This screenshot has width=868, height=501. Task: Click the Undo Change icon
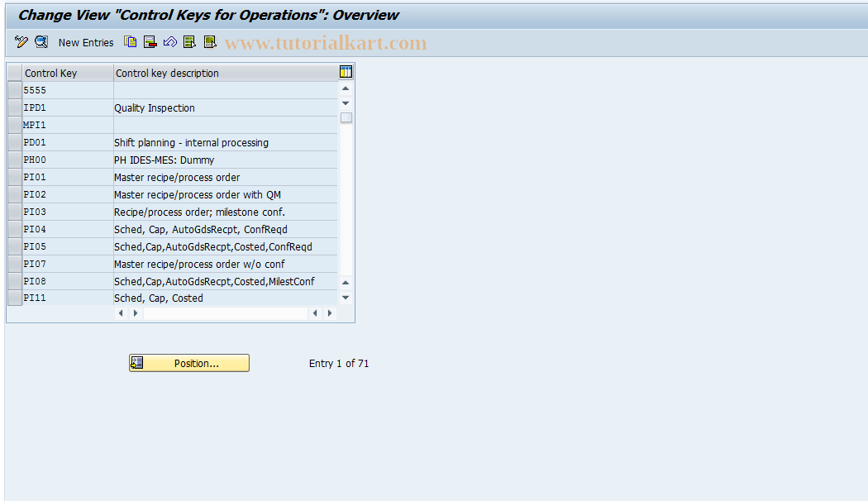169,41
